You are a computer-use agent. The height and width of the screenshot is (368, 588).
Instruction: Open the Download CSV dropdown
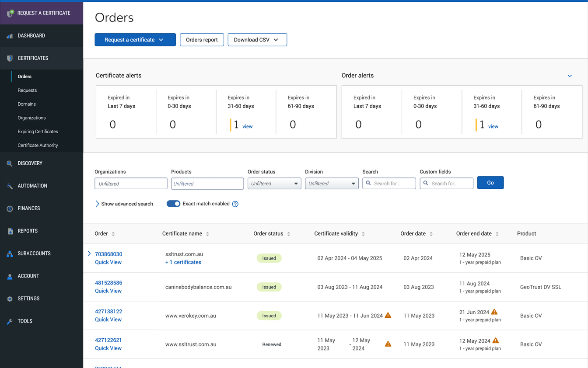257,39
